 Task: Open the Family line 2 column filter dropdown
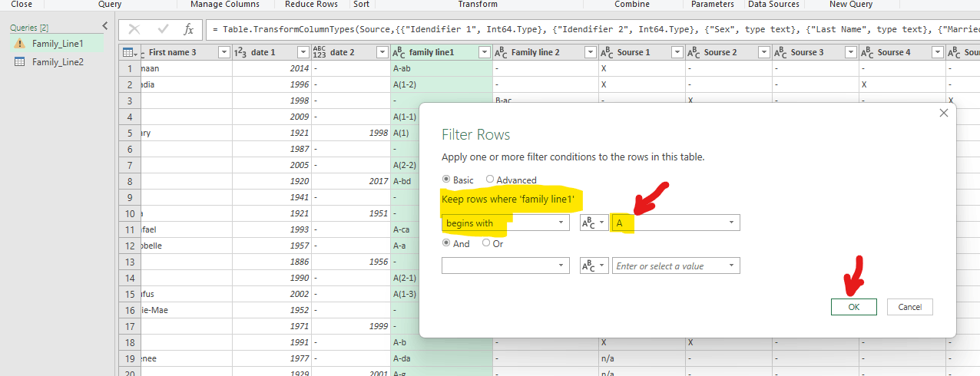coord(589,52)
